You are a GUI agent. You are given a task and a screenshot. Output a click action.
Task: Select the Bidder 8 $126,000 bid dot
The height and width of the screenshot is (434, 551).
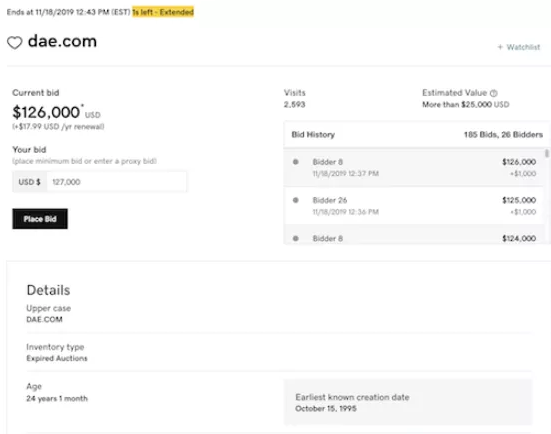[x=296, y=162]
